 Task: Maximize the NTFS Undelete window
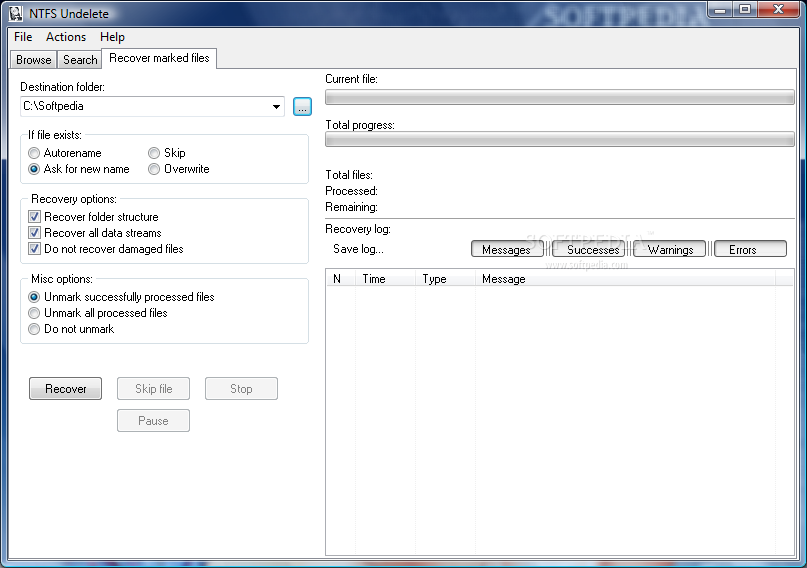pyautogui.click(x=745, y=9)
